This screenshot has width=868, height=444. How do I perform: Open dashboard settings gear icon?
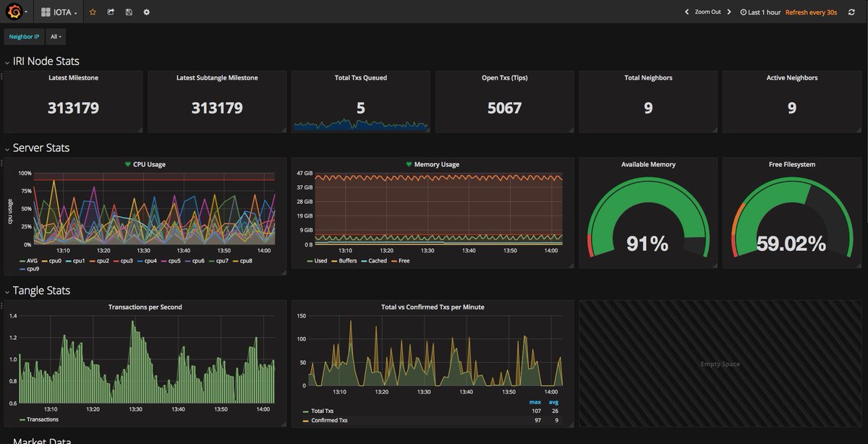pyautogui.click(x=147, y=12)
